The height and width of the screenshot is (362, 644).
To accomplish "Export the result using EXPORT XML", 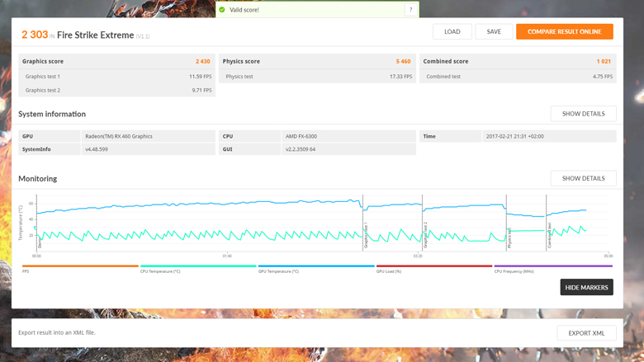I will 586,333.
